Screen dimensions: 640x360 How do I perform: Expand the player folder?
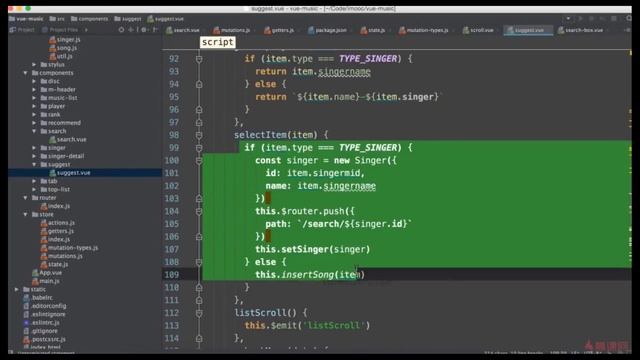(x=34, y=106)
